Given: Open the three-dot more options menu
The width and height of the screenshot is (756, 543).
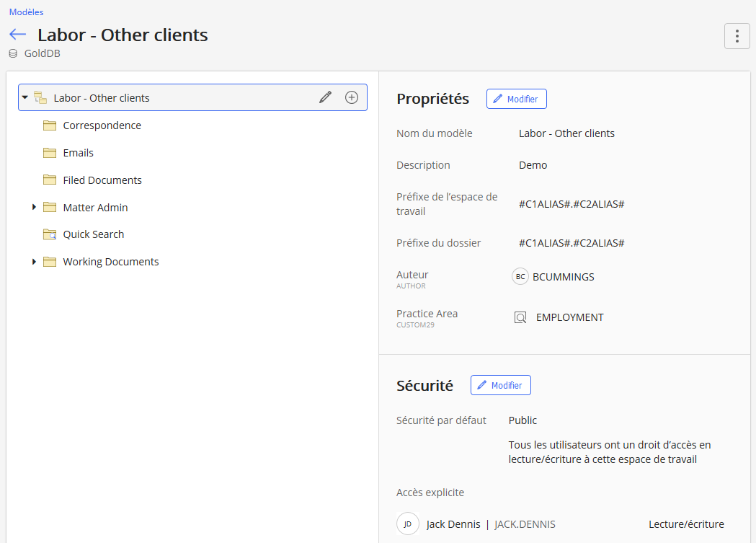Looking at the screenshot, I should (x=737, y=36).
